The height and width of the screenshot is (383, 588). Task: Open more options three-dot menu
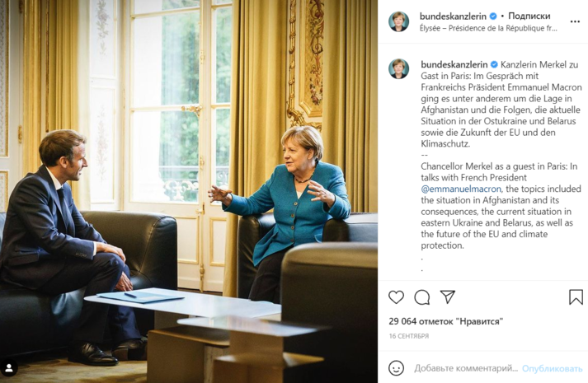(575, 21)
